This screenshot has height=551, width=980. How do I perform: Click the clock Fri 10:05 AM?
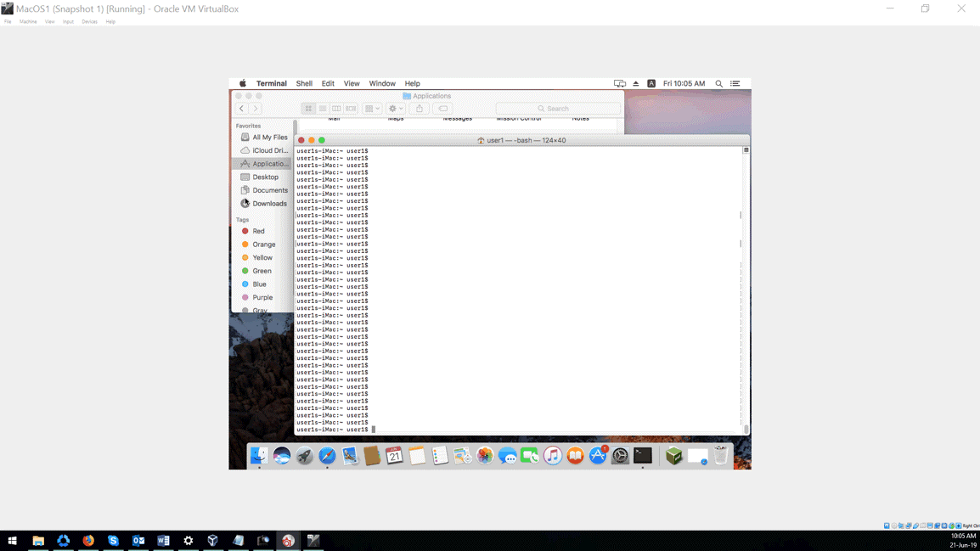[x=684, y=83]
